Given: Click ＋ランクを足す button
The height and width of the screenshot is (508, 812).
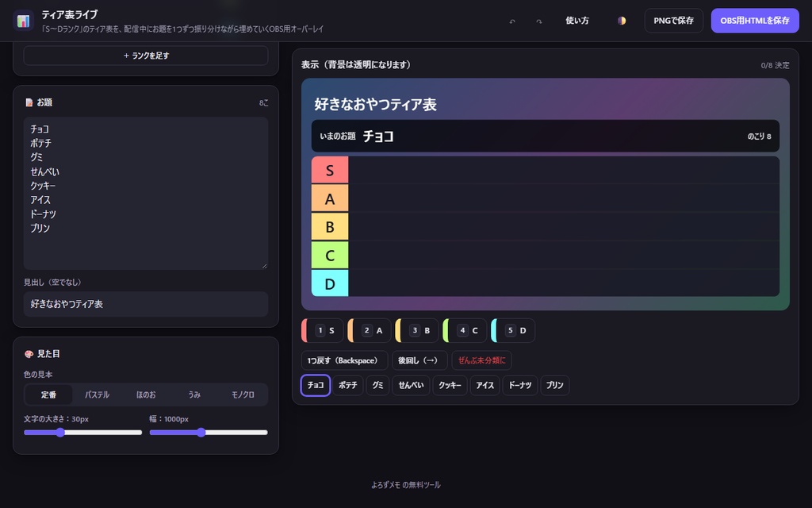Looking at the screenshot, I should [146, 56].
